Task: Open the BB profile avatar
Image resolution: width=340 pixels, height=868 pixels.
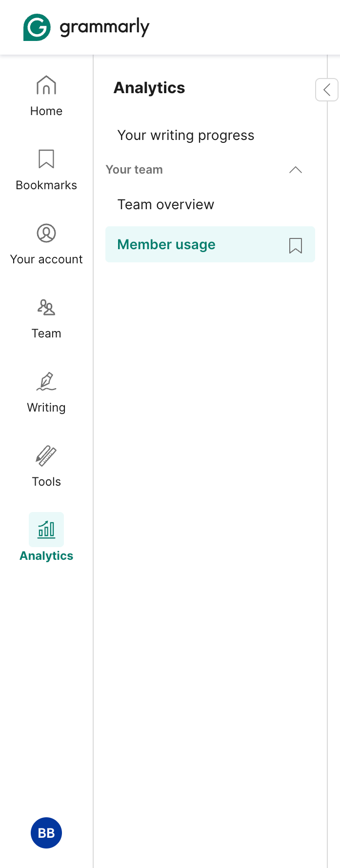Action: [x=46, y=833]
